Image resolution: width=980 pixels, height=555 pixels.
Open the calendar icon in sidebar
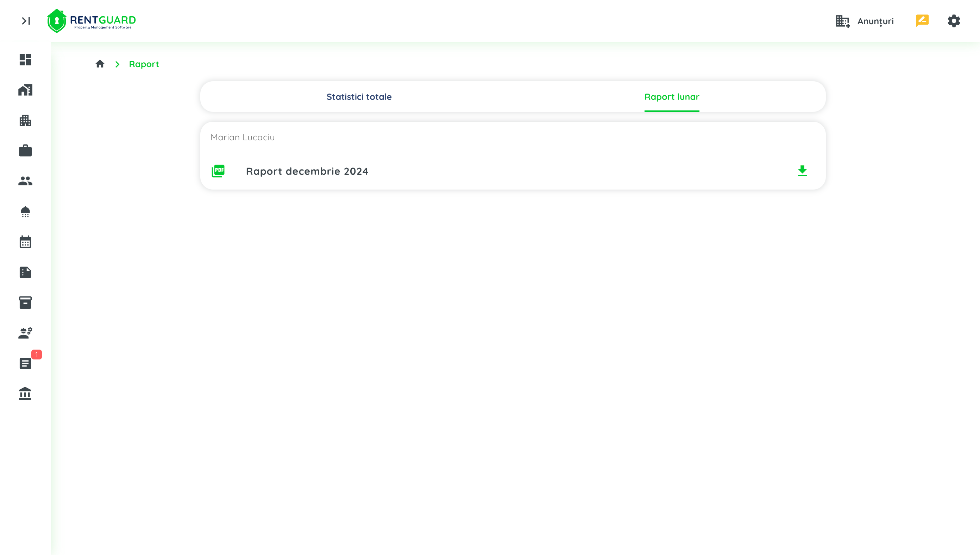pyautogui.click(x=25, y=242)
